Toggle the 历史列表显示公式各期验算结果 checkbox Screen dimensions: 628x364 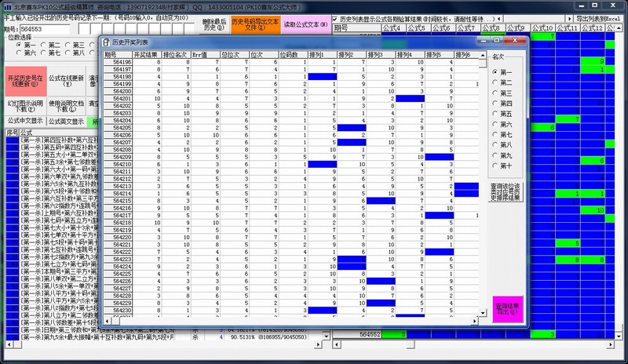click(336, 18)
